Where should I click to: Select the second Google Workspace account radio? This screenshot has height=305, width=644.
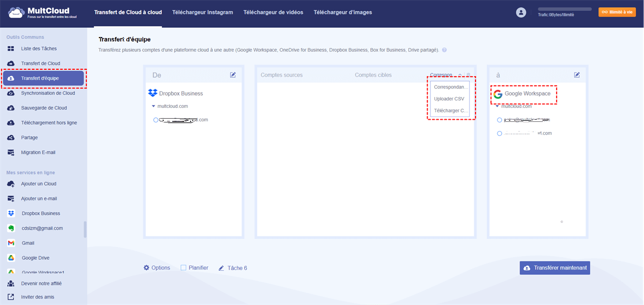[x=500, y=133]
